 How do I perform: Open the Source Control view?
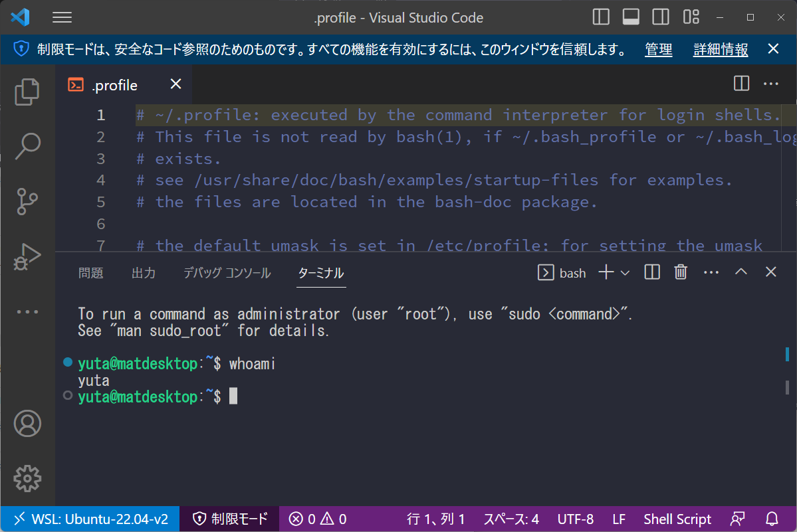pyautogui.click(x=27, y=201)
